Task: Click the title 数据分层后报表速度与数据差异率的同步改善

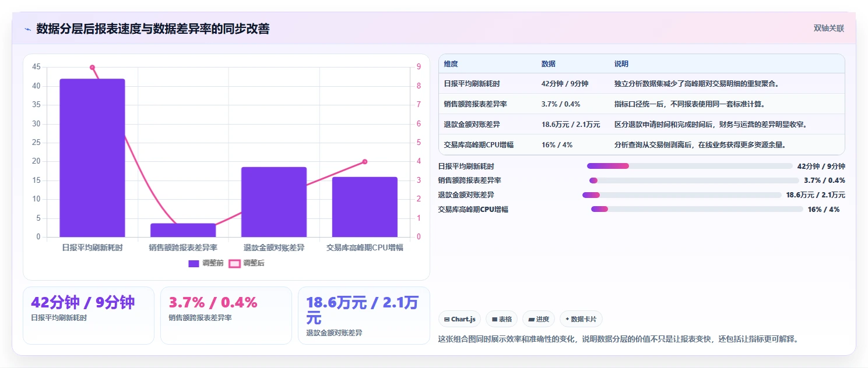Action: [153, 29]
